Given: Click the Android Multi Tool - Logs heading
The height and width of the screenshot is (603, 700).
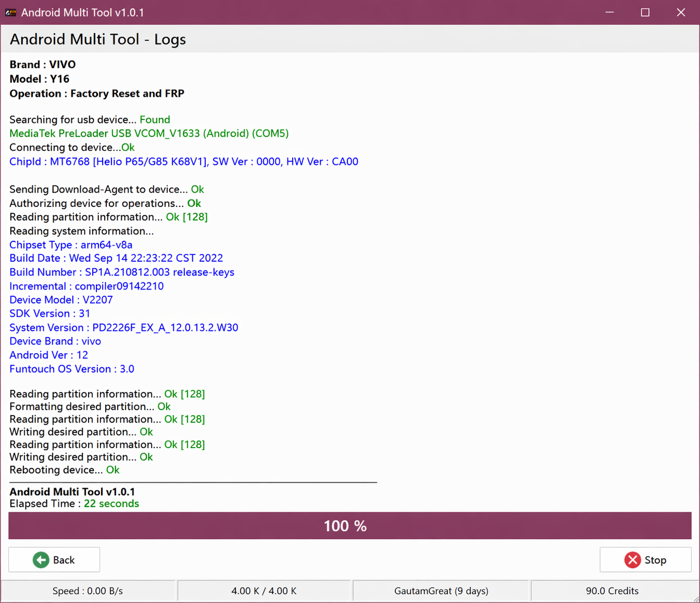Looking at the screenshot, I should (98, 39).
